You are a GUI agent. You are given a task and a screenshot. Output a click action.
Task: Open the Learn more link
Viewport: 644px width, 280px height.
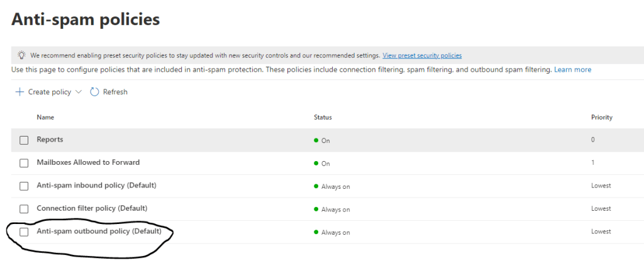click(572, 69)
